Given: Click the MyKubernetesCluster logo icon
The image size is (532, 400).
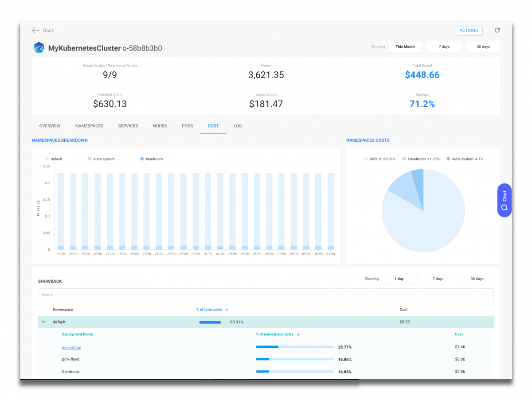Looking at the screenshot, I should 39,48.
